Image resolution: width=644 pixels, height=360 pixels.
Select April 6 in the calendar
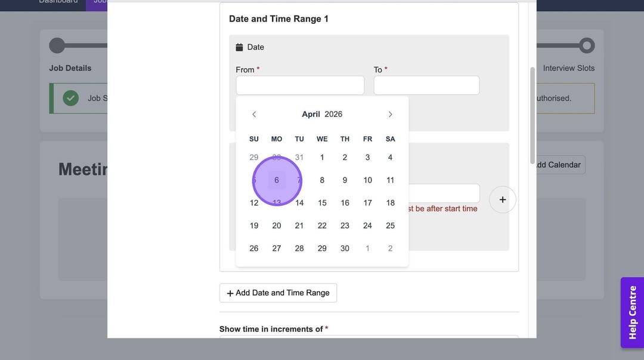coord(277,180)
